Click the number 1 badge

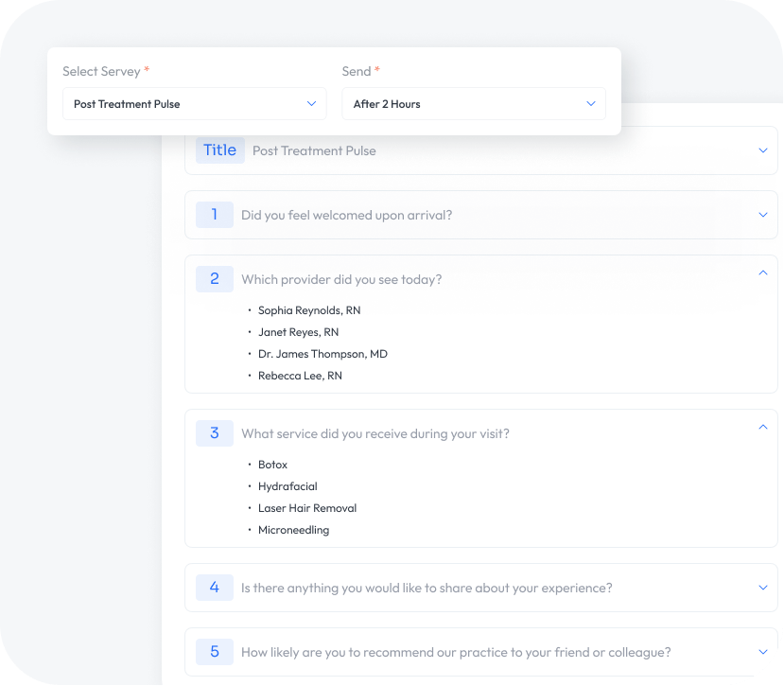coord(215,215)
